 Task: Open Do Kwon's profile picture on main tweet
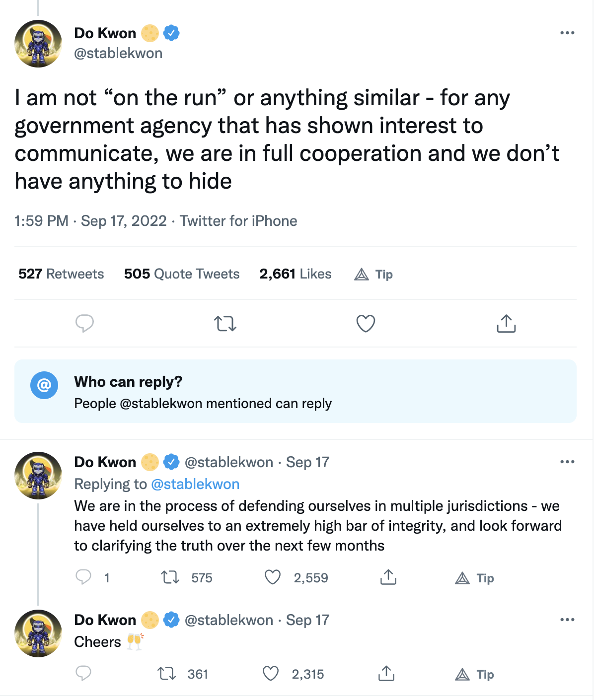pyautogui.click(x=38, y=44)
